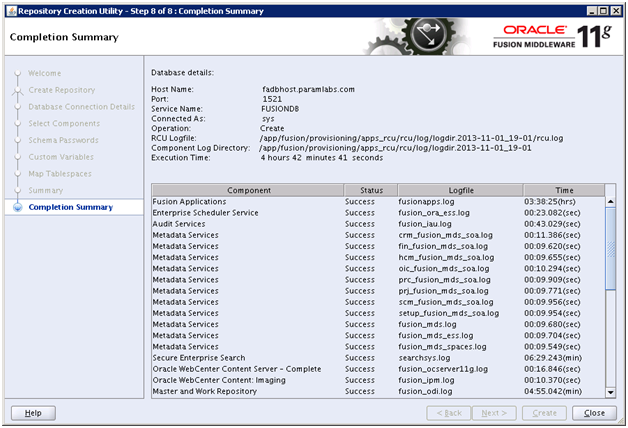Sort by Time column header
This screenshot has width=628, height=428.
pos(564,190)
